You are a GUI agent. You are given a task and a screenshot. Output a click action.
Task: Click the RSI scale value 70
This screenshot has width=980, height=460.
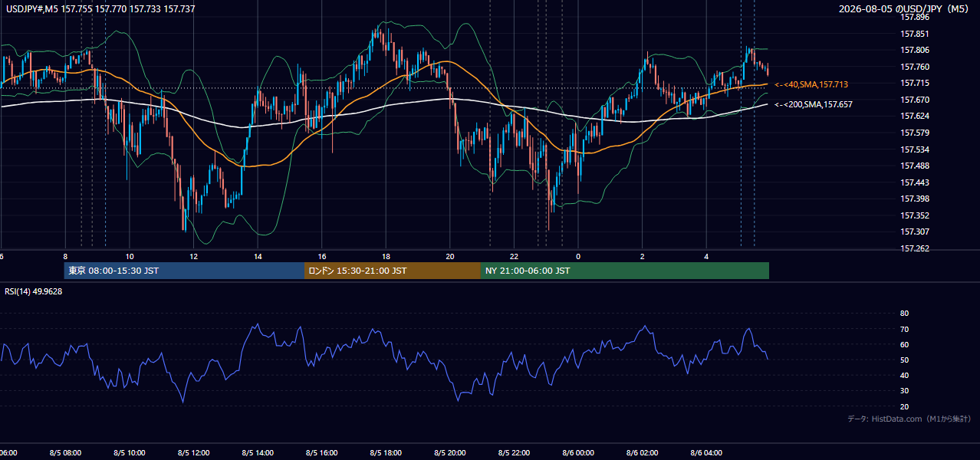coord(904,330)
